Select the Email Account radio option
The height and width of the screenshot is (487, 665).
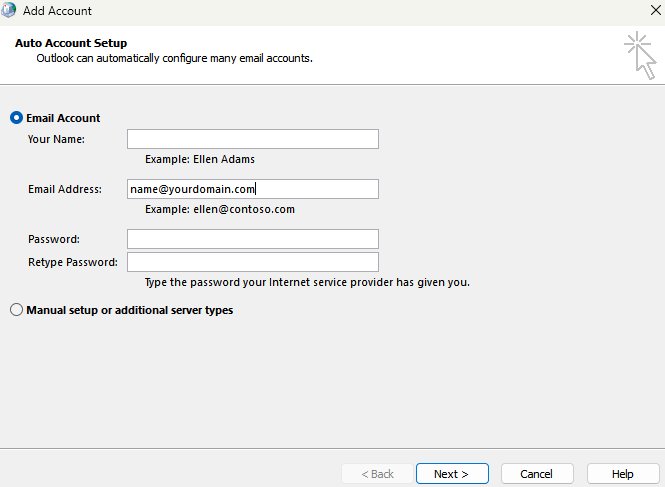(x=16, y=118)
